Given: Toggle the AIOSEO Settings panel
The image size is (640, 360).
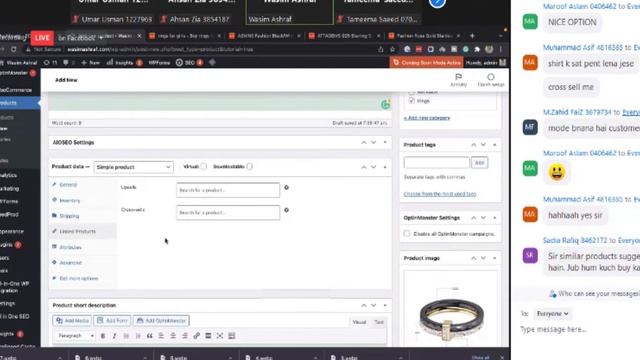Looking at the screenshot, I should click(x=385, y=142).
